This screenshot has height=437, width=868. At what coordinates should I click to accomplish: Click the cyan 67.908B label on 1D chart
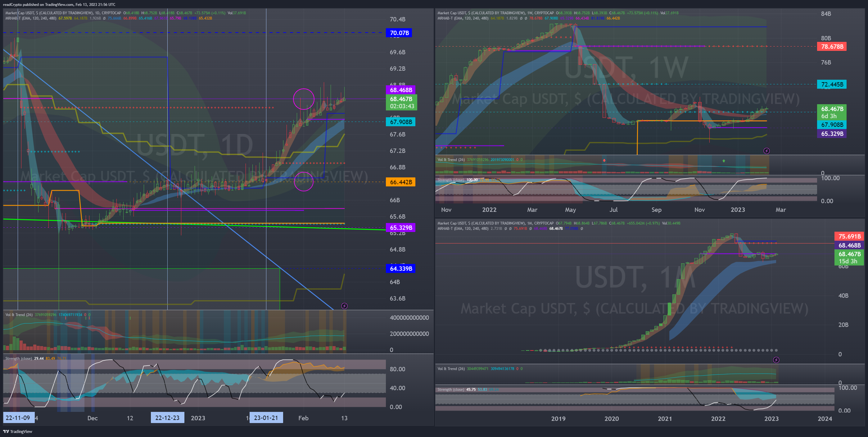point(401,122)
